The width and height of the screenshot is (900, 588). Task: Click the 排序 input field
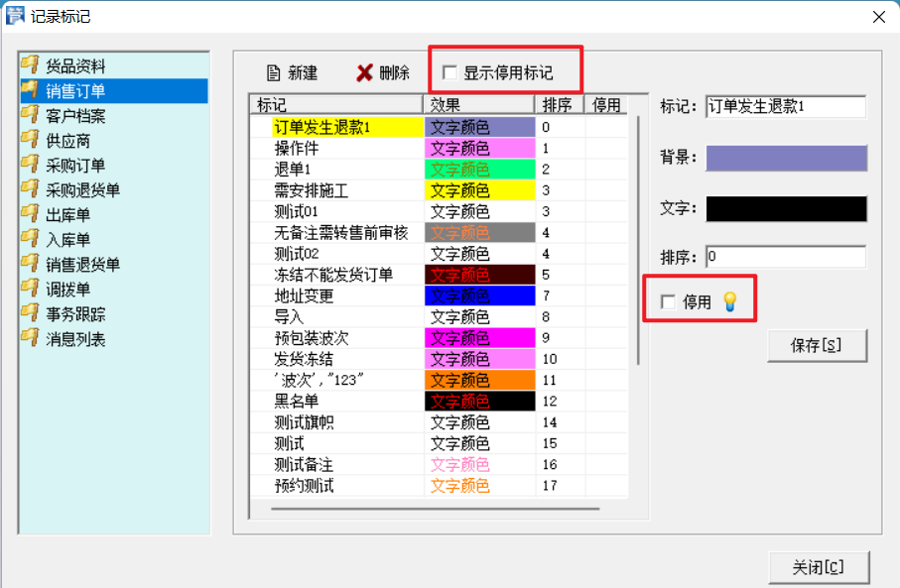pos(786,257)
